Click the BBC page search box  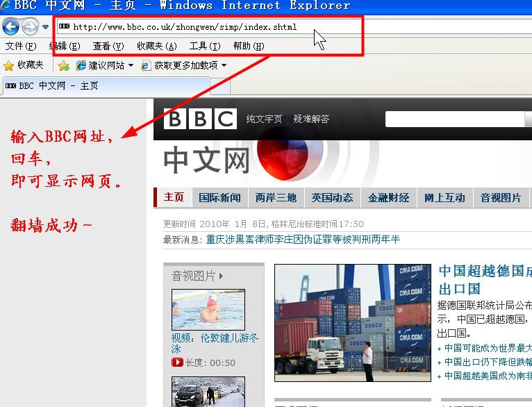(x=455, y=119)
